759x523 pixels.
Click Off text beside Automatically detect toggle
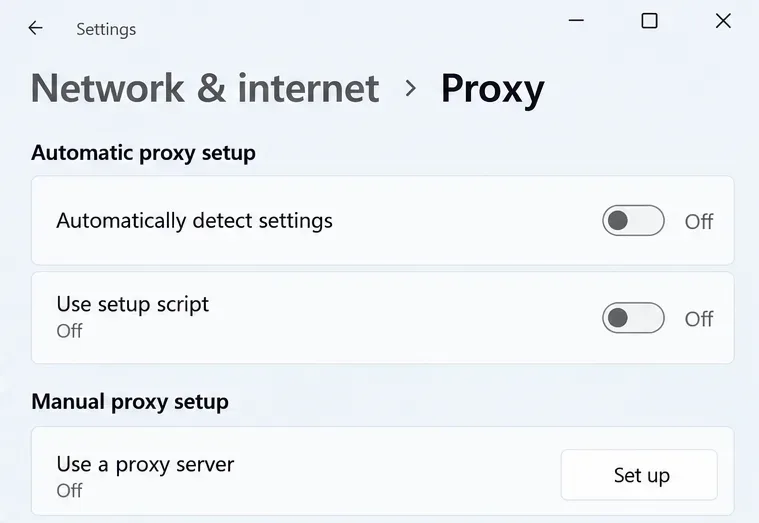tap(698, 222)
